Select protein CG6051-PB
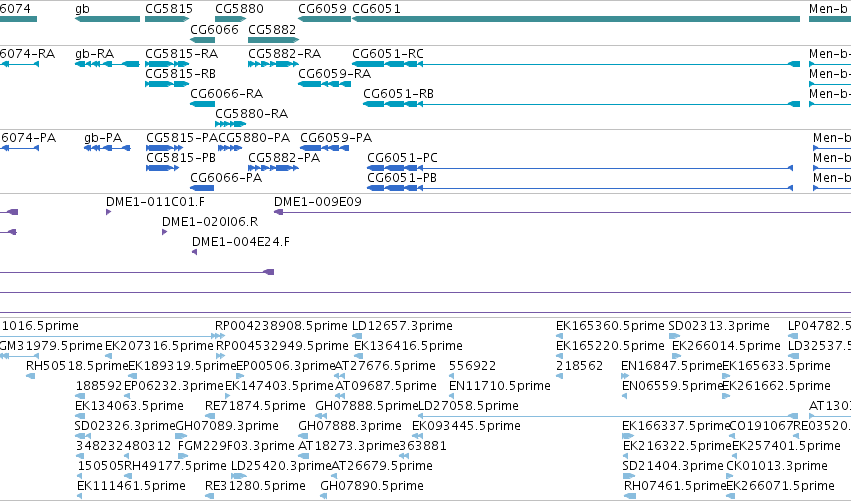This screenshot has width=851, height=501. (x=580, y=188)
